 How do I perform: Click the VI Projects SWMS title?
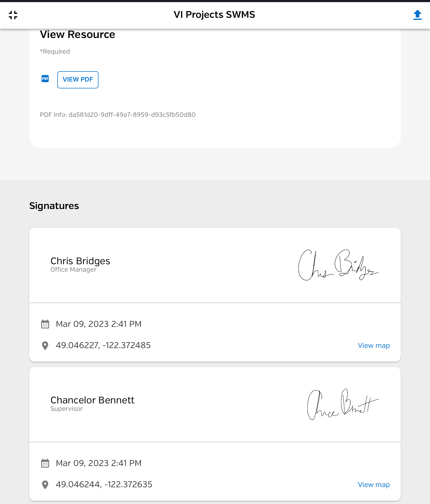click(x=214, y=15)
